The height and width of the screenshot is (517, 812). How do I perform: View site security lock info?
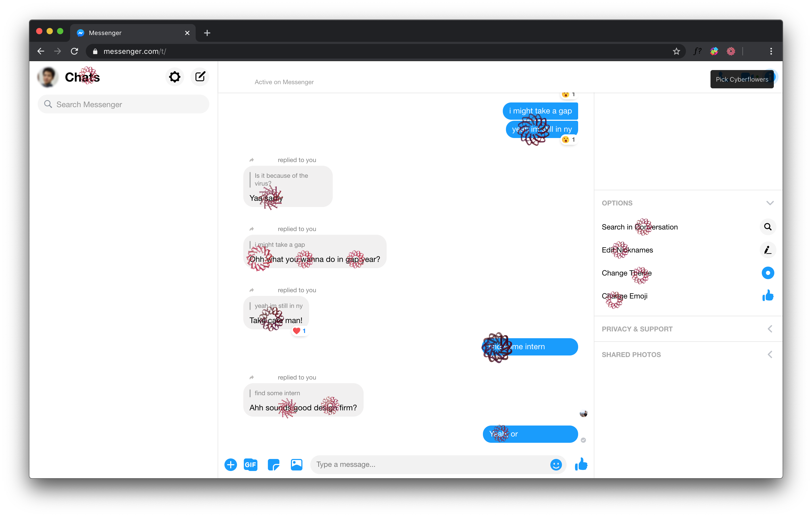[x=95, y=51]
